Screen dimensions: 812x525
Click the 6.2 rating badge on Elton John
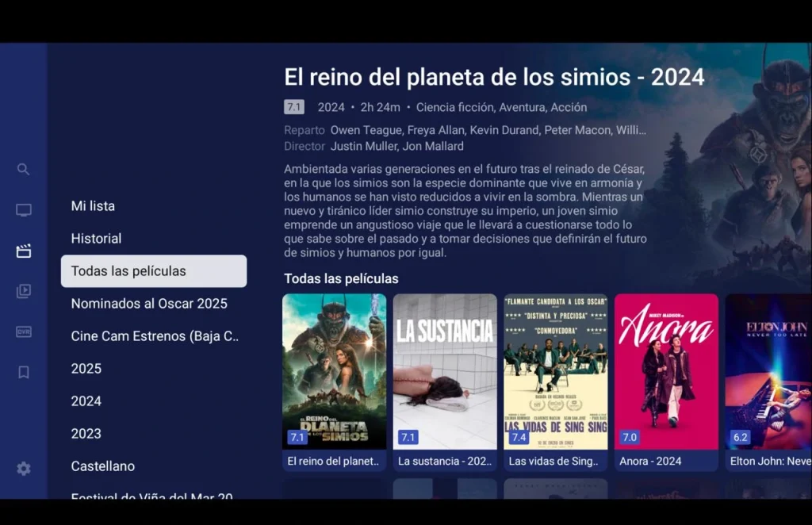[x=741, y=438]
